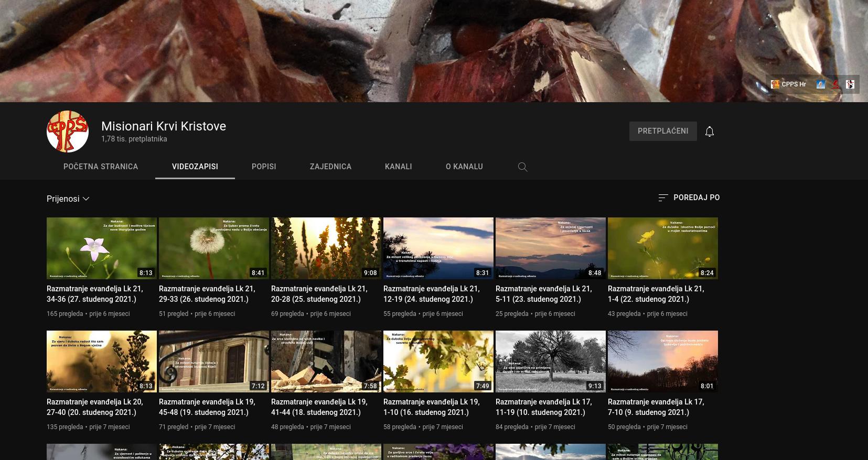Open title Lk 17, 7-10 (9. studenog 2021.)
This screenshot has height=460, width=868.
pyautogui.click(x=656, y=407)
